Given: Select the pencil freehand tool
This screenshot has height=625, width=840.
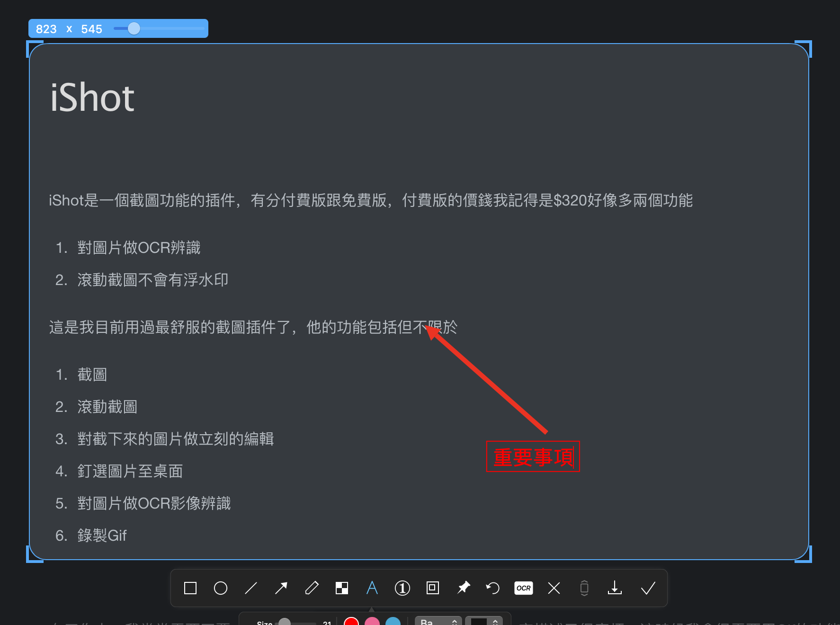Looking at the screenshot, I should pos(312,588).
